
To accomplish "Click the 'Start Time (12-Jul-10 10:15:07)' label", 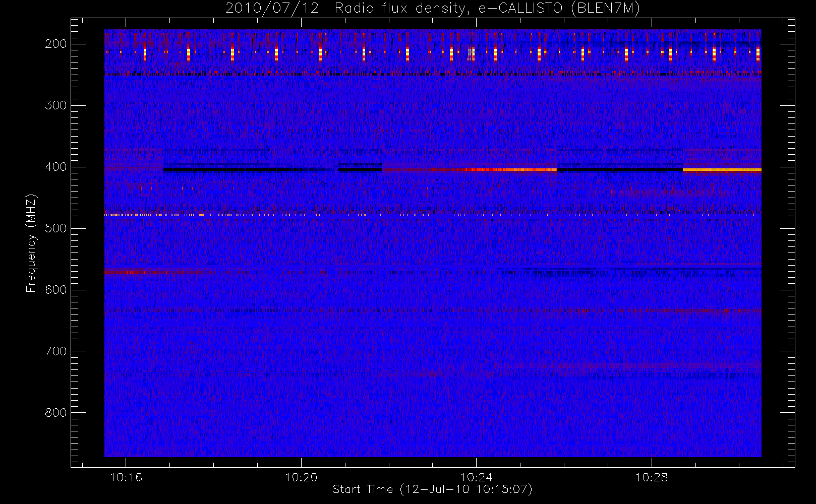I will pyautogui.click(x=432, y=489).
